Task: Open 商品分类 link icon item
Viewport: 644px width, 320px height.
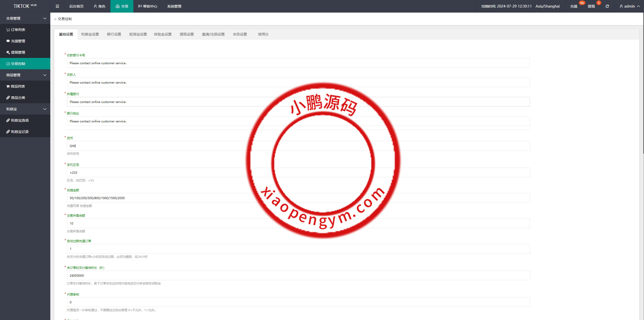Action: (18, 98)
